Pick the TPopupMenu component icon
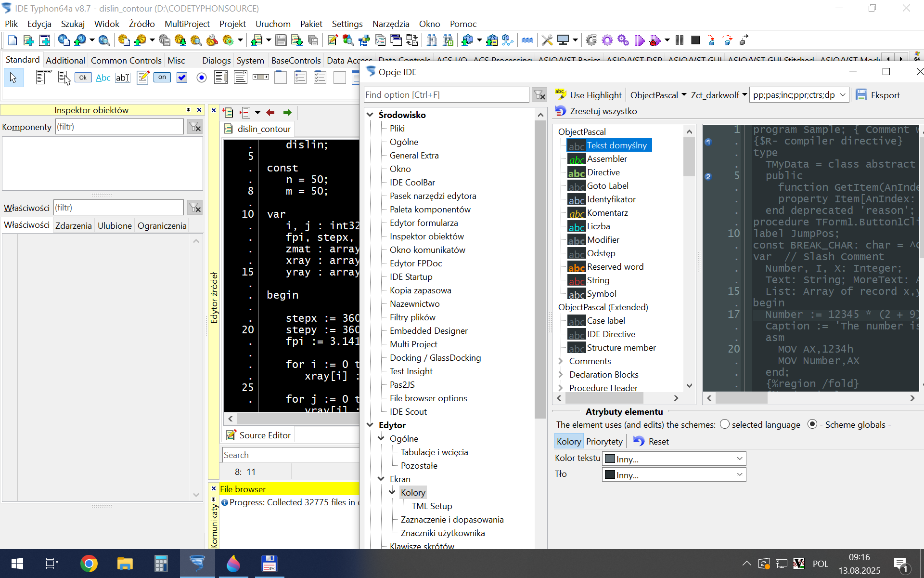Screen dimensions: 924x578 [64, 78]
